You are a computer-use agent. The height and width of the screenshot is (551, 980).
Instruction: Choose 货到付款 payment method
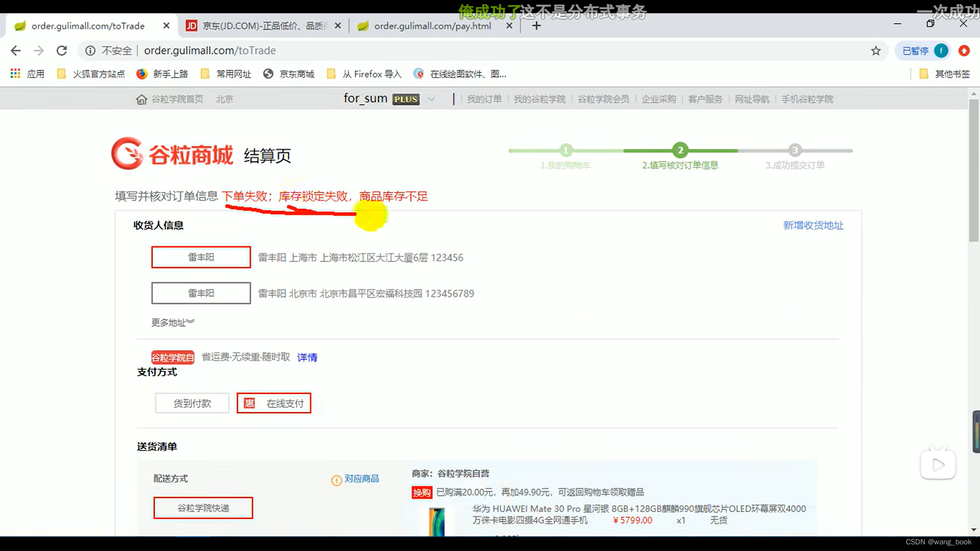192,404
